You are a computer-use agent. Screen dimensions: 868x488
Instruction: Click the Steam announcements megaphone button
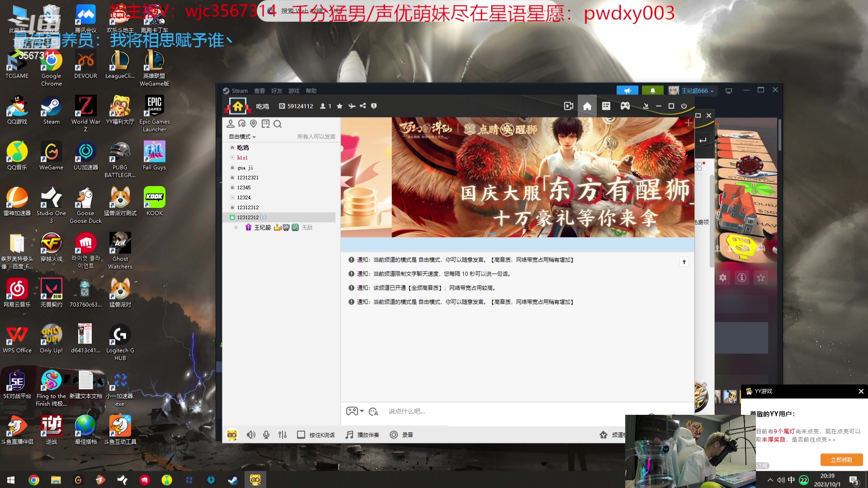click(627, 91)
